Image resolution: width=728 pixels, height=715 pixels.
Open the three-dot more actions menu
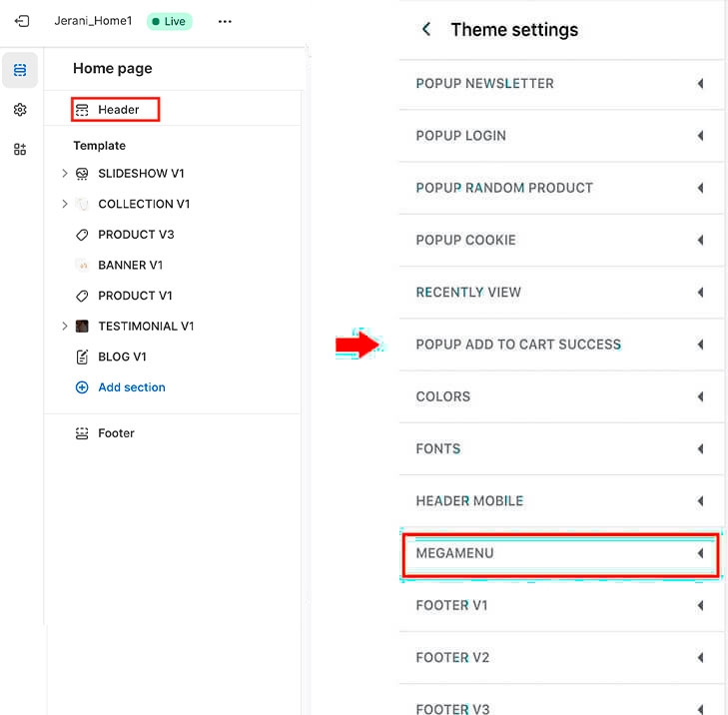coord(225,21)
